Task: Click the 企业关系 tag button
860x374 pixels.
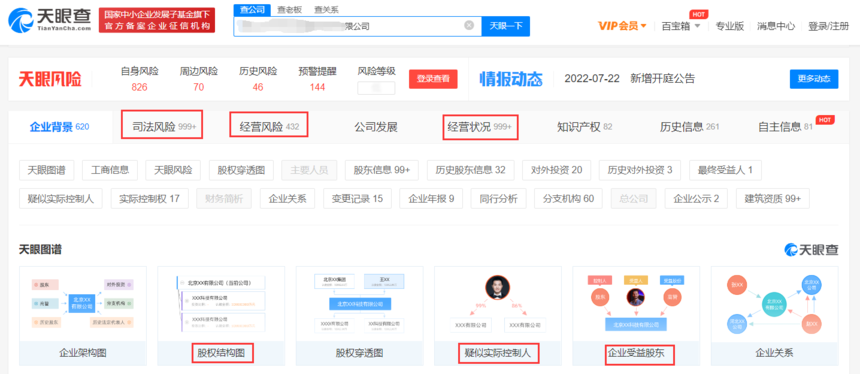Action: tap(287, 199)
